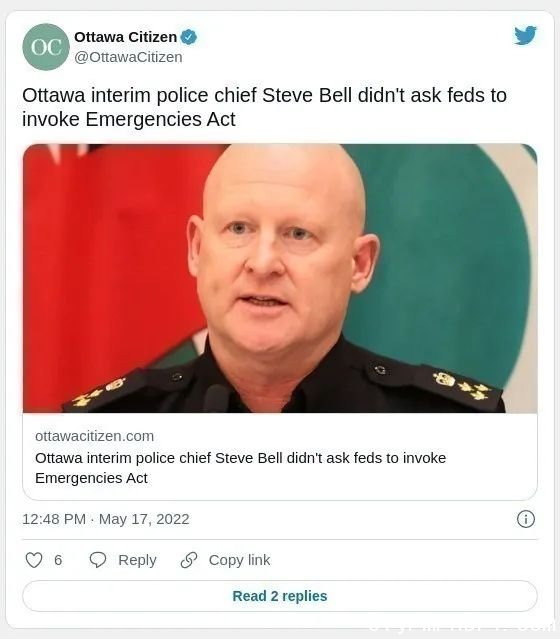This screenshot has width=560, height=639.
Task: Click the tweet headline text about Steve Bell
Action: tap(265, 107)
